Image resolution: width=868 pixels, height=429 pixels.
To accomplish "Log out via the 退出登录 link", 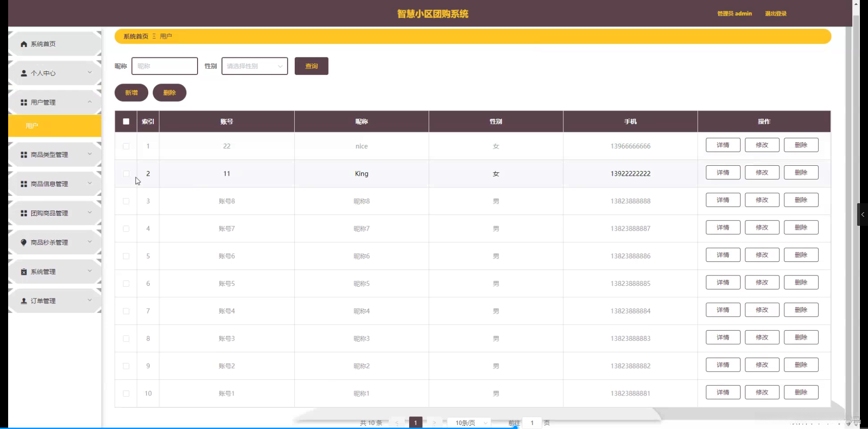I will click(x=776, y=14).
